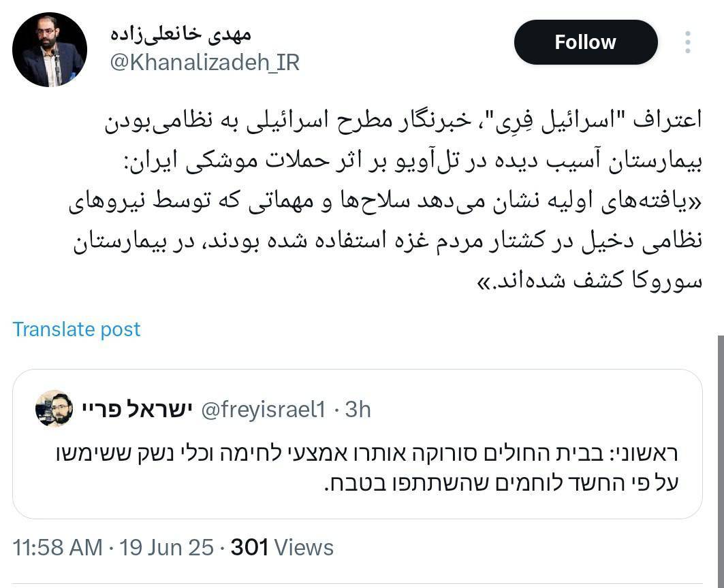Open Khanalizadeh's profile picture
The width and height of the screenshot is (724, 588).
(x=50, y=50)
